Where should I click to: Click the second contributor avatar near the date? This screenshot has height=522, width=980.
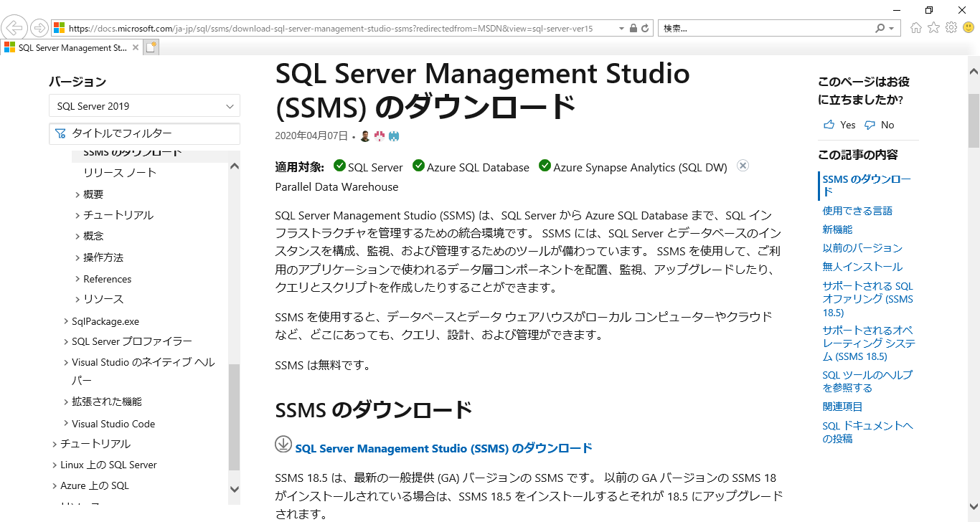point(380,136)
